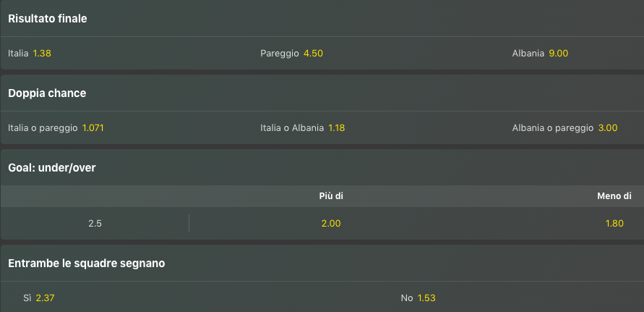
Task: Click the Albania label in Risultato finale
Action: coord(528,54)
